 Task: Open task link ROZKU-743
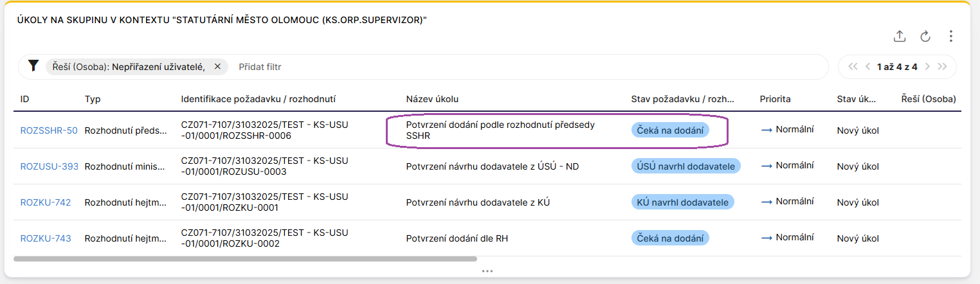point(46,238)
